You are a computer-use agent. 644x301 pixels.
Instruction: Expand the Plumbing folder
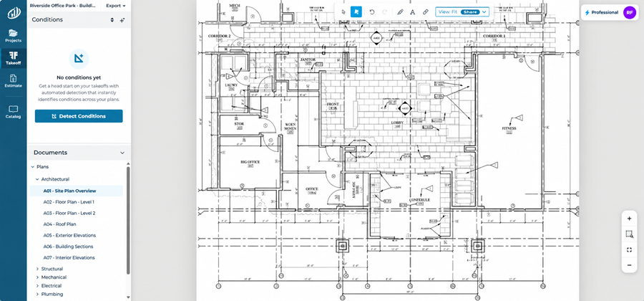[37, 294]
